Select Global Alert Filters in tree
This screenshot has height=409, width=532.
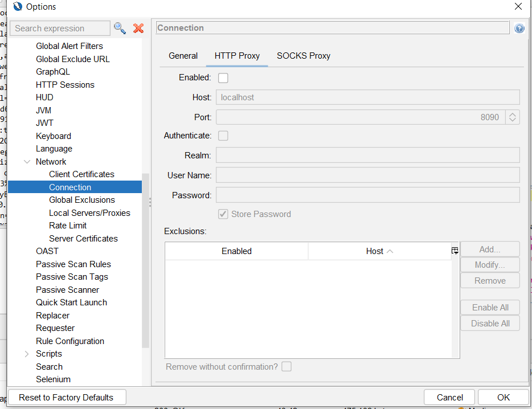click(x=69, y=46)
